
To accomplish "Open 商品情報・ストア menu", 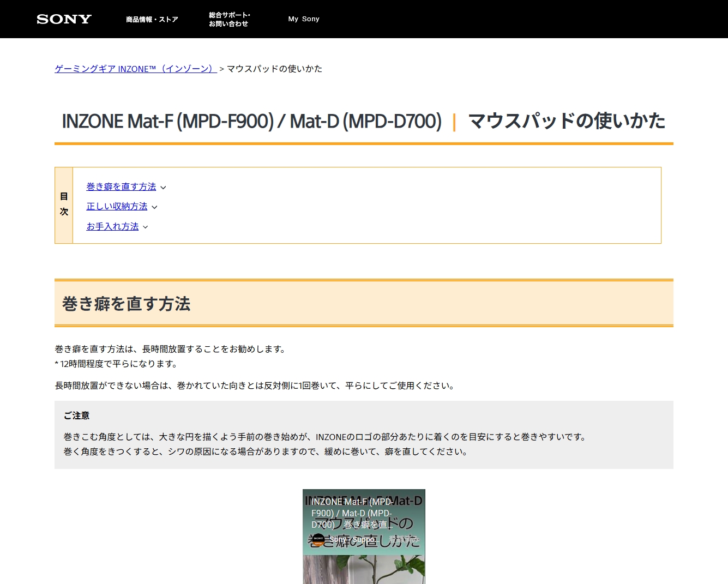I will click(152, 19).
